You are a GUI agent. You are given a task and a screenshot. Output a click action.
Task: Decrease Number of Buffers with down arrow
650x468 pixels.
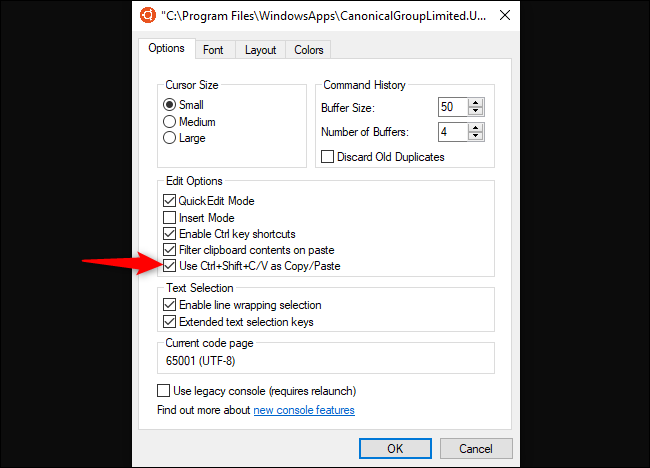[x=475, y=136]
